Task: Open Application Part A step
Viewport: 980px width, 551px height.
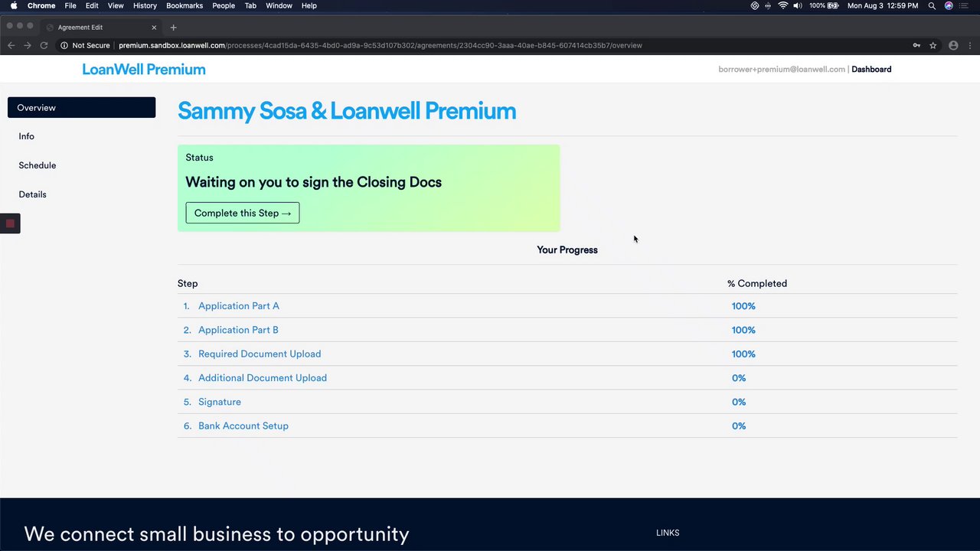Action: [239, 306]
